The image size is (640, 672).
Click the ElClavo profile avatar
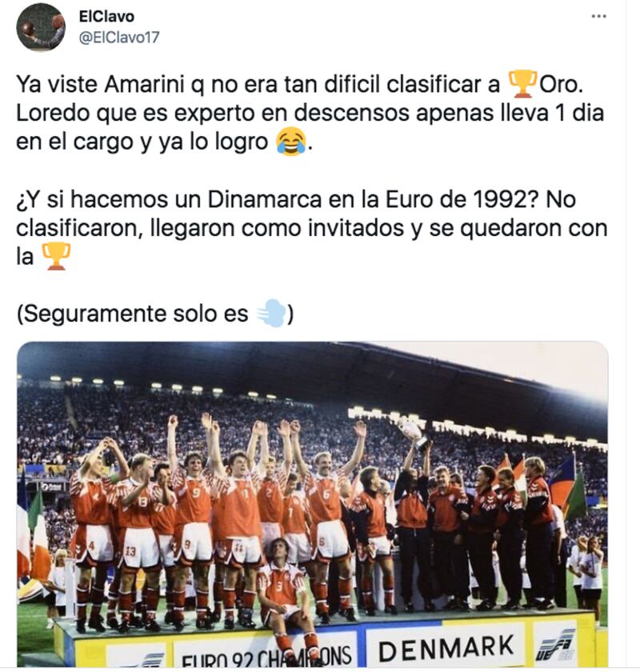click(x=41, y=27)
